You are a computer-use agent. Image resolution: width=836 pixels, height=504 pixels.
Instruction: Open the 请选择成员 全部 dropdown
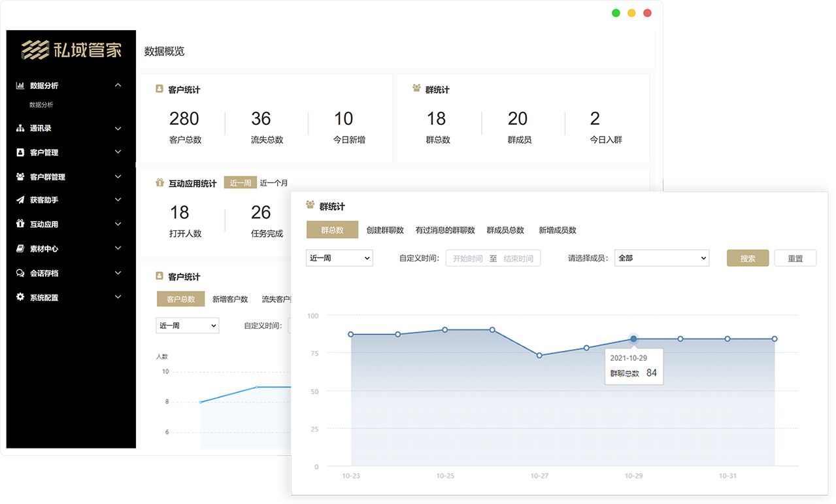[x=661, y=258]
